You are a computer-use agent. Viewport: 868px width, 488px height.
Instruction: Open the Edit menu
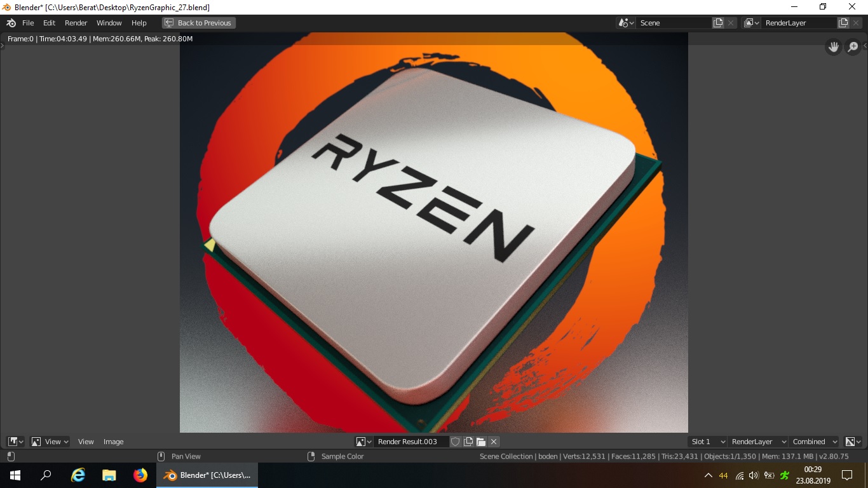coord(50,23)
